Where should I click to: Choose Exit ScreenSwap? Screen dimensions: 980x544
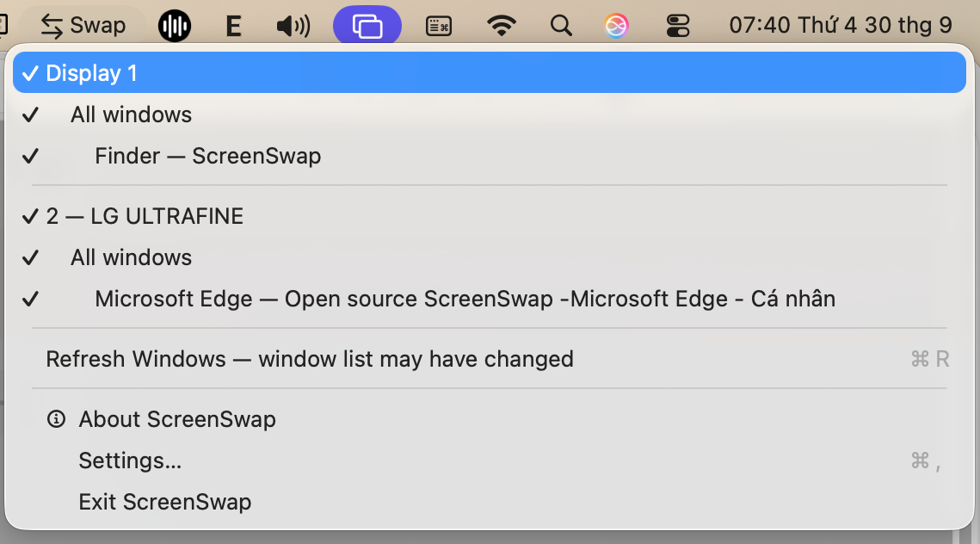pyautogui.click(x=490, y=502)
